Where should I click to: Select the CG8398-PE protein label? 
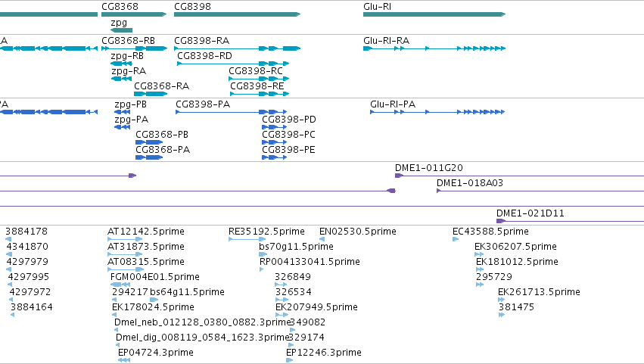click(x=289, y=150)
